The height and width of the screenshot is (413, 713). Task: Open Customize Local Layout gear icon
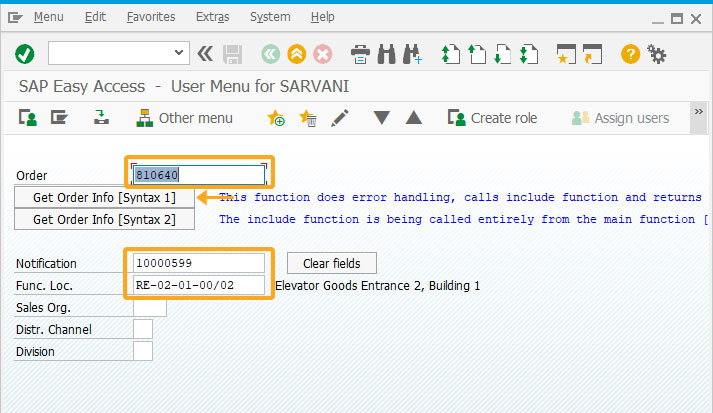pyautogui.click(x=657, y=54)
